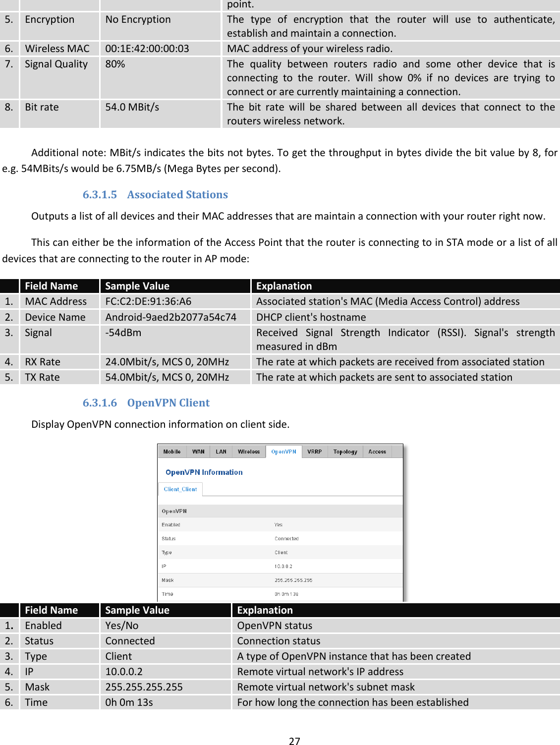Click the Enabled status value Yes
The height and width of the screenshot is (745, 560).
tap(278, 524)
